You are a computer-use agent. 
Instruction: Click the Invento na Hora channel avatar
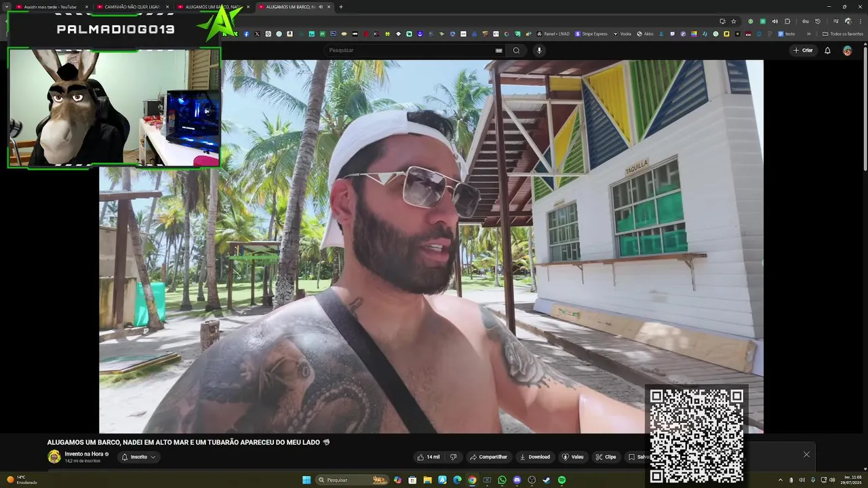[54, 457]
